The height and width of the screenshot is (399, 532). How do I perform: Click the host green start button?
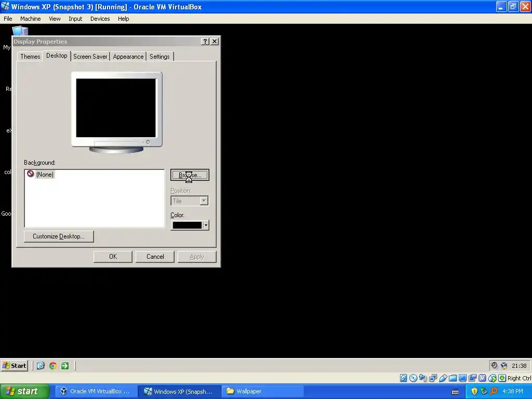24,391
